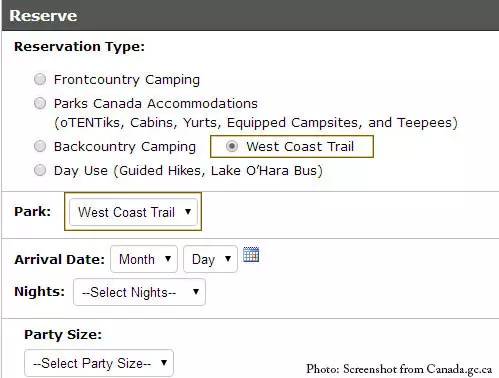Click the arrow on the Party Size dropdown

(x=164, y=363)
